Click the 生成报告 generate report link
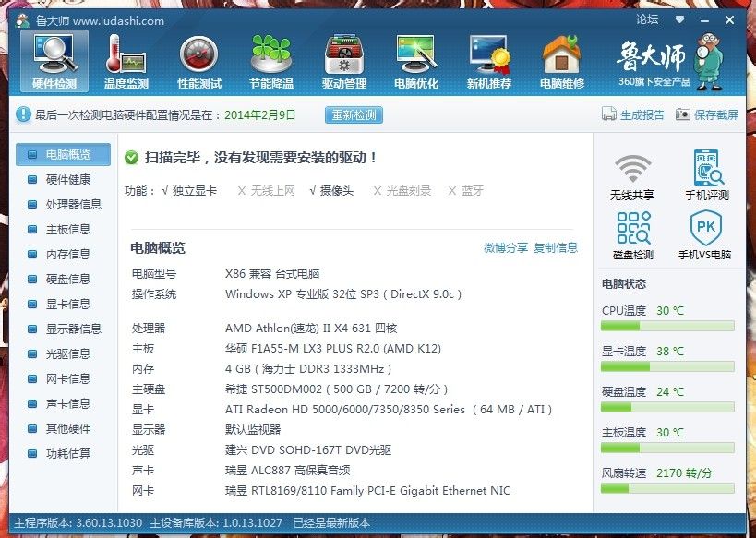 (633, 114)
